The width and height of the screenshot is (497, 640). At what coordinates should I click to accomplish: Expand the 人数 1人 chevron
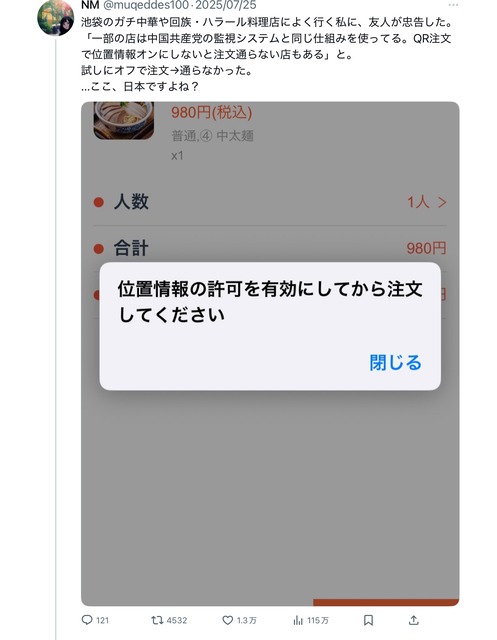tap(442, 202)
